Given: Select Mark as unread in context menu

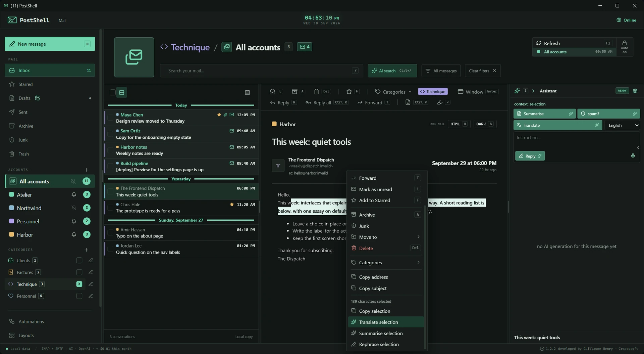Looking at the screenshot, I should tap(385, 189).
